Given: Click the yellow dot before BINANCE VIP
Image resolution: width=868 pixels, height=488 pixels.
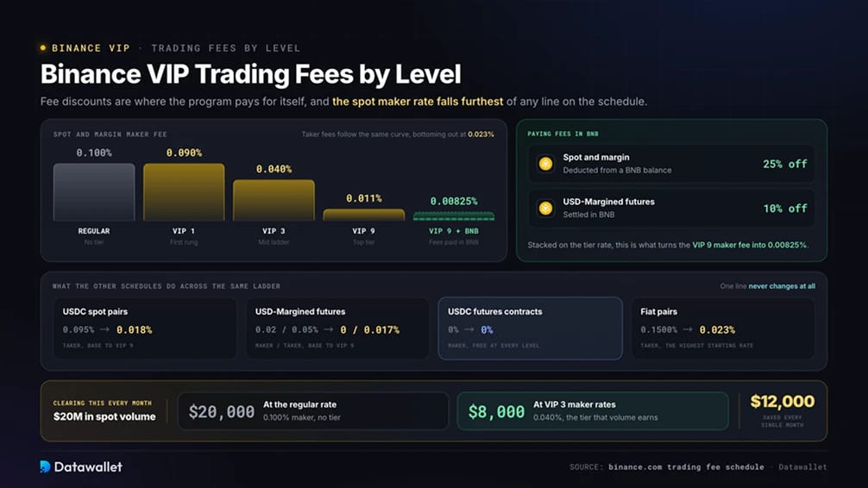Looking at the screenshot, I should (43, 48).
